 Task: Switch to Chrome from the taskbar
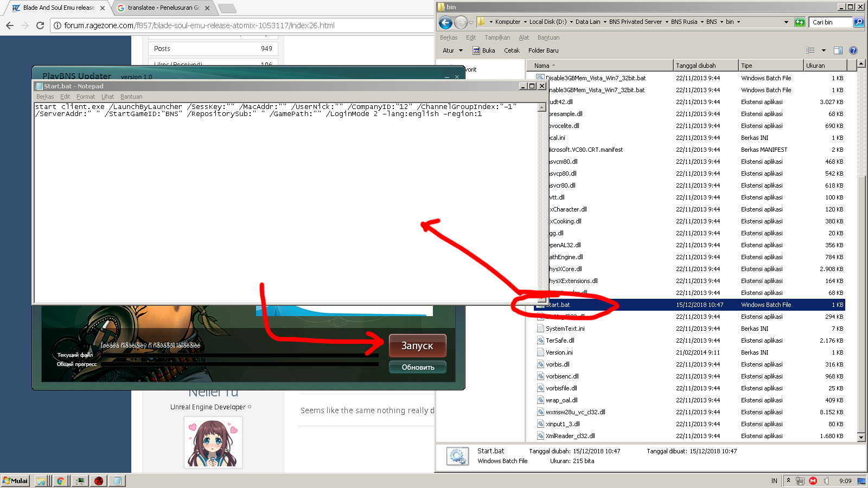click(61, 481)
